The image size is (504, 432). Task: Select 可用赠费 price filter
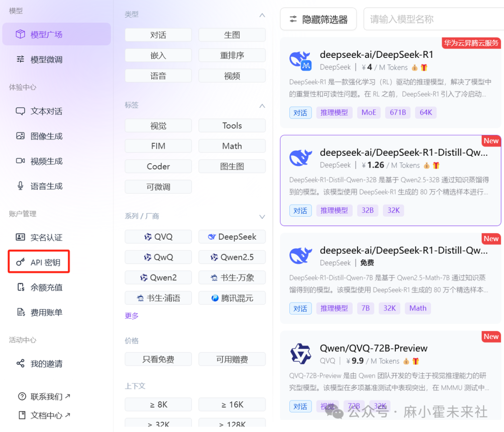point(232,359)
